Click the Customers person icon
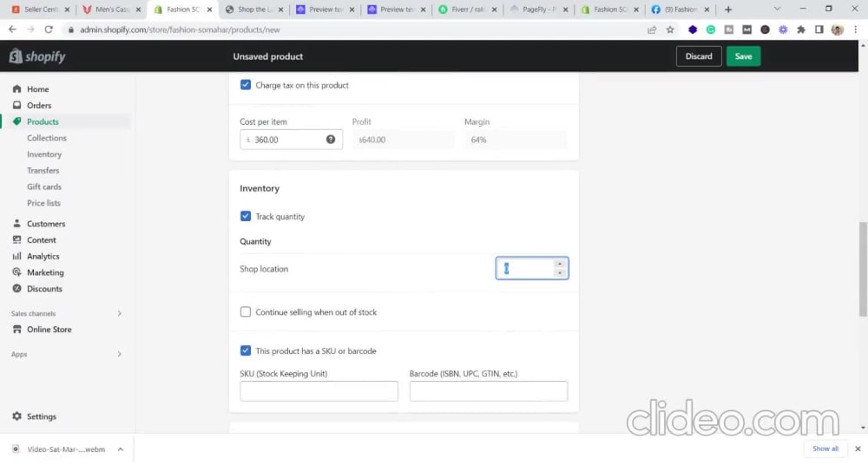The width and height of the screenshot is (868, 465). click(x=16, y=224)
